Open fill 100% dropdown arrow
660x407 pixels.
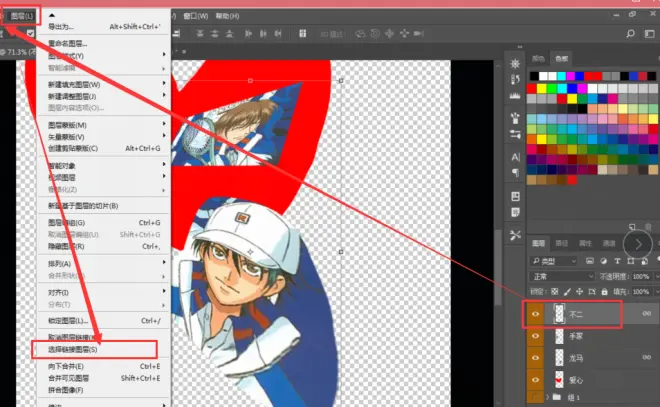656,292
